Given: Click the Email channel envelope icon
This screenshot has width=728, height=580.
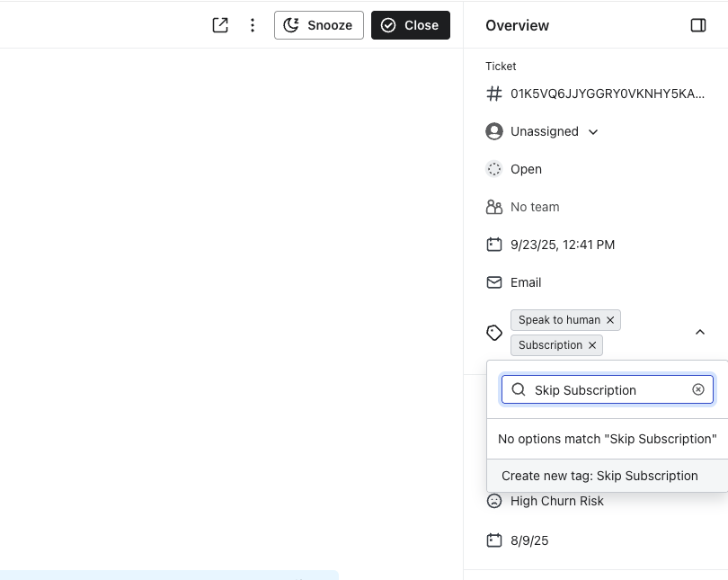Looking at the screenshot, I should pyautogui.click(x=493, y=282).
